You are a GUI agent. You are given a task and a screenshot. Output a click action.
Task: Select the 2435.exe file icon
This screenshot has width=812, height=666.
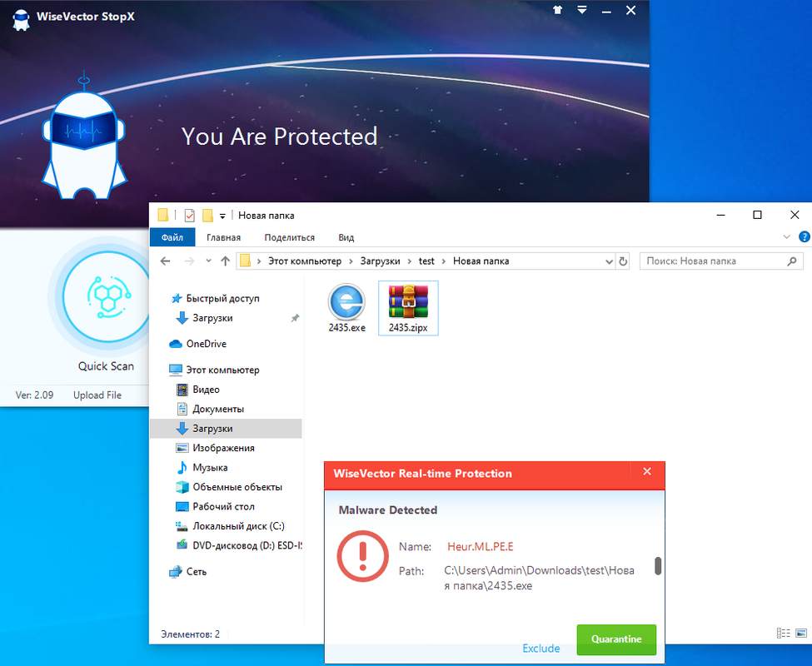tap(346, 301)
